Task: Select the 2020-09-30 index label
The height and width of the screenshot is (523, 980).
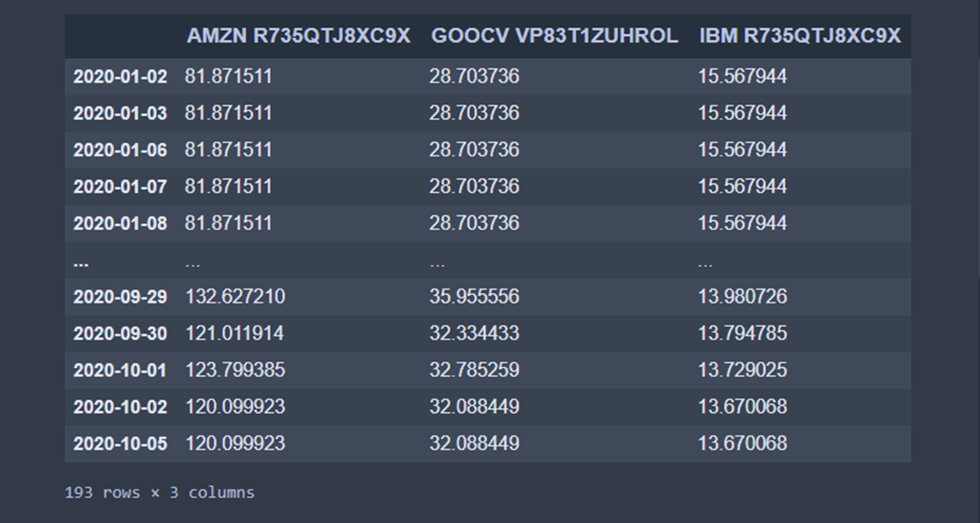Action: coord(120,333)
